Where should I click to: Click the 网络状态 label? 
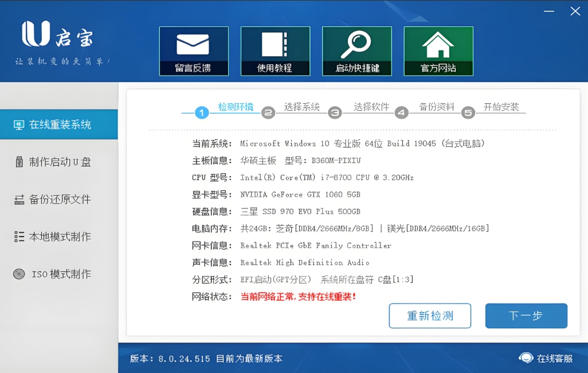point(212,297)
